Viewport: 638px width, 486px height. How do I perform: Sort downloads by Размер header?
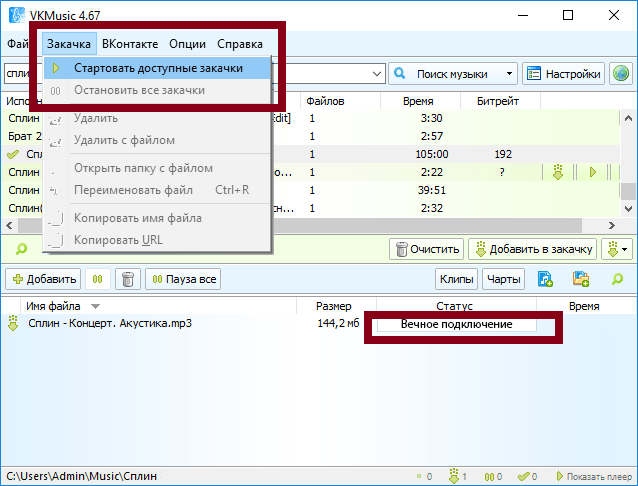click(x=336, y=306)
